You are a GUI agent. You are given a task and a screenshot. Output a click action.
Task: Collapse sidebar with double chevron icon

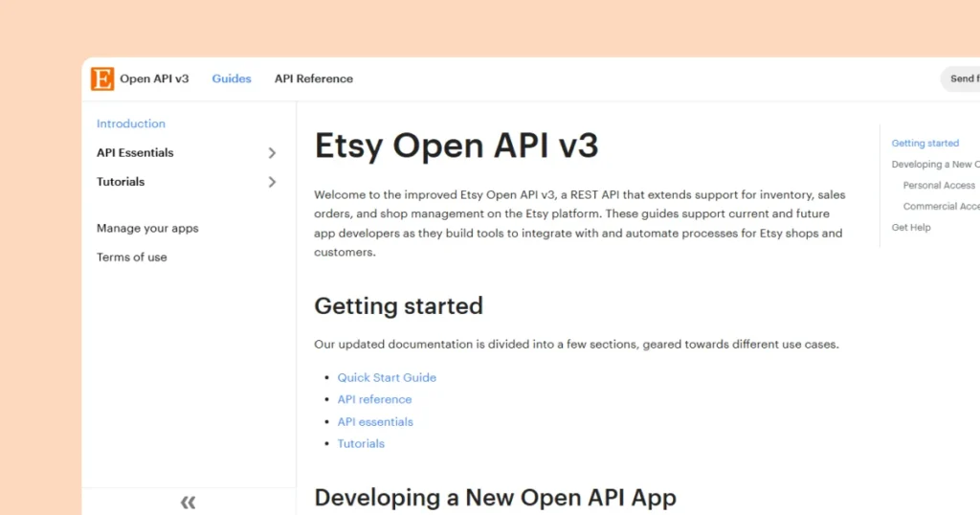189,502
